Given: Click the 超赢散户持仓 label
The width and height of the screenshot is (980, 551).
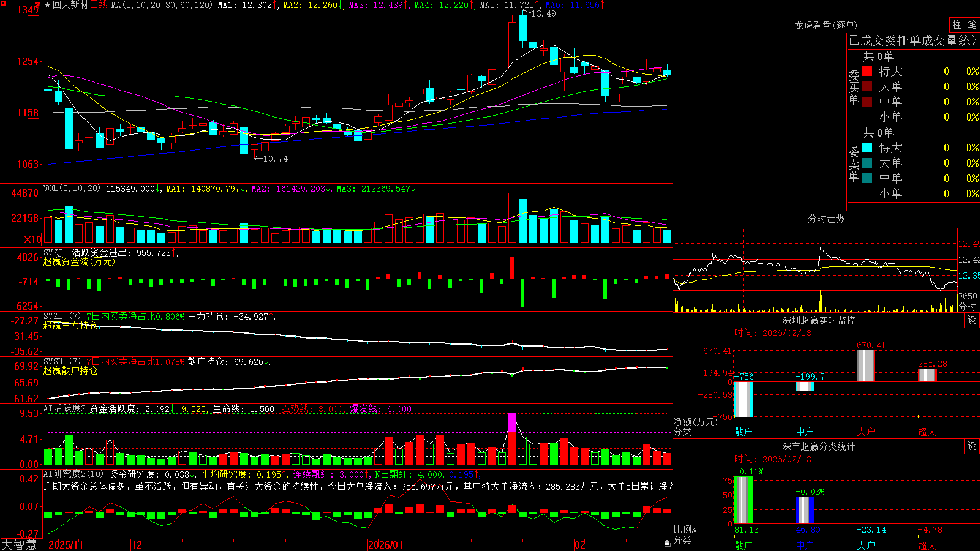Looking at the screenshot, I should click(70, 371).
